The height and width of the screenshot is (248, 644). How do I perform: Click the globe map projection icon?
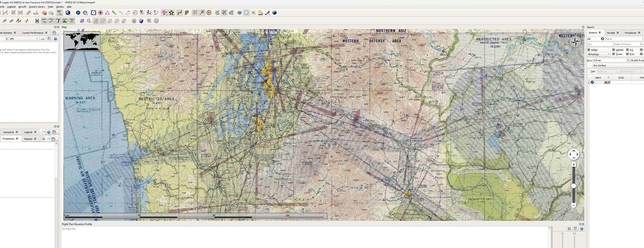click(x=68, y=13)
